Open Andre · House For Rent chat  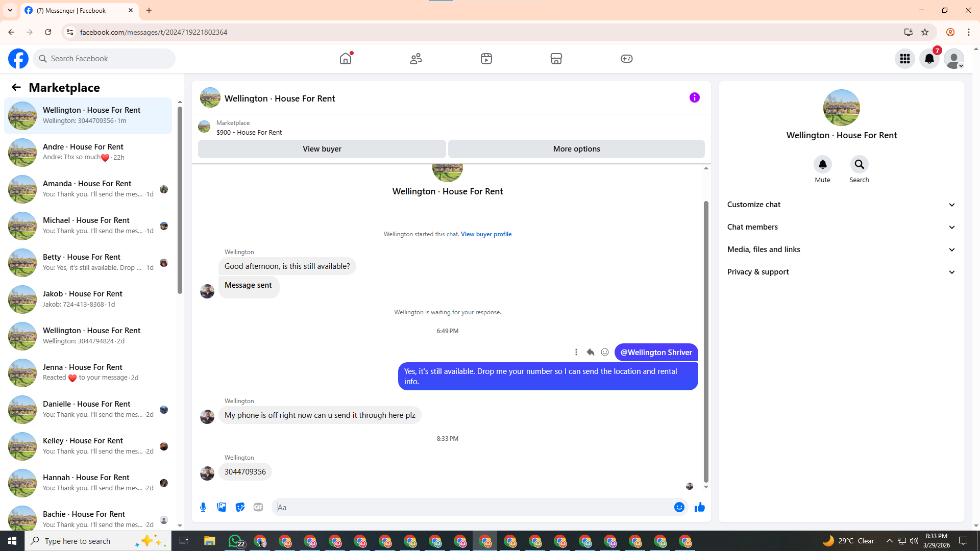(88, 152)
